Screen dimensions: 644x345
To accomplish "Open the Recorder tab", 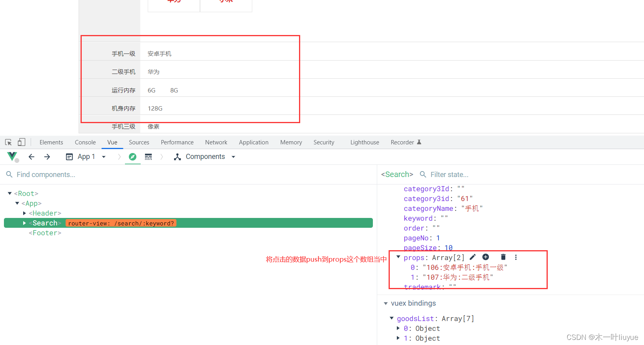I will pos(406,142).
